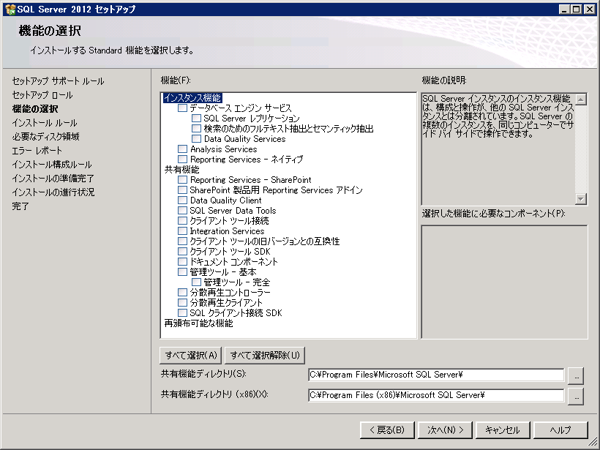Viewport: 600px width, 450px height.
Task: Browse for 共有機能ディレクトリ(S) folder
Action: 576,375
